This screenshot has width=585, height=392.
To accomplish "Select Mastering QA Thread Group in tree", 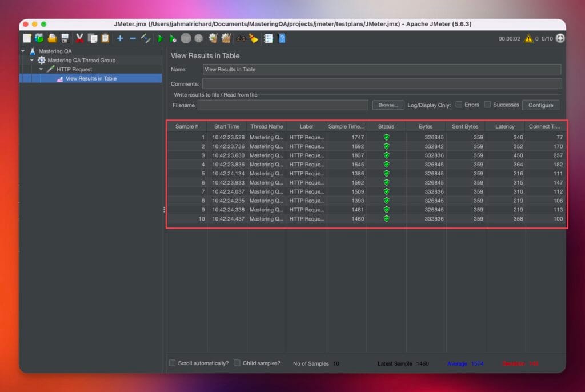I will [x=81, y=60].
